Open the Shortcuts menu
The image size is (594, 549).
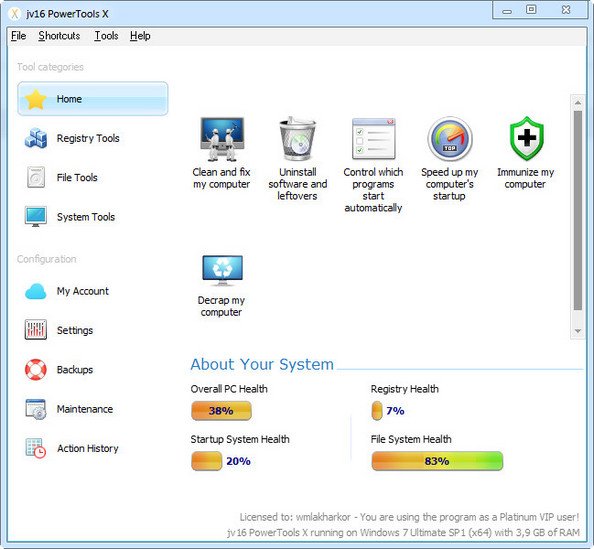(59, 36)
